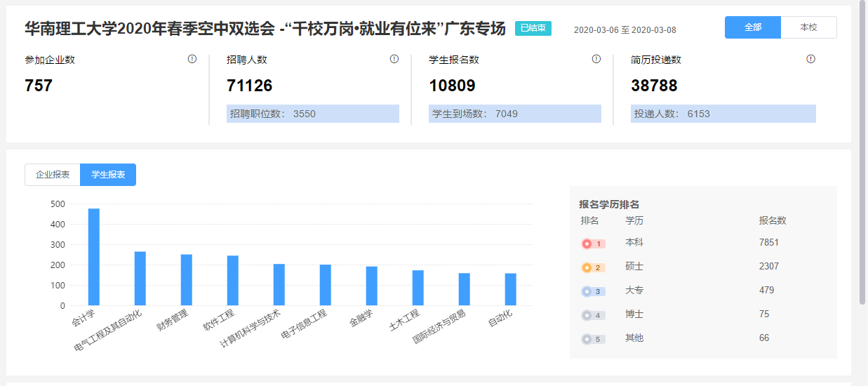Click the rank 1 medal badge

click(593, 244)
